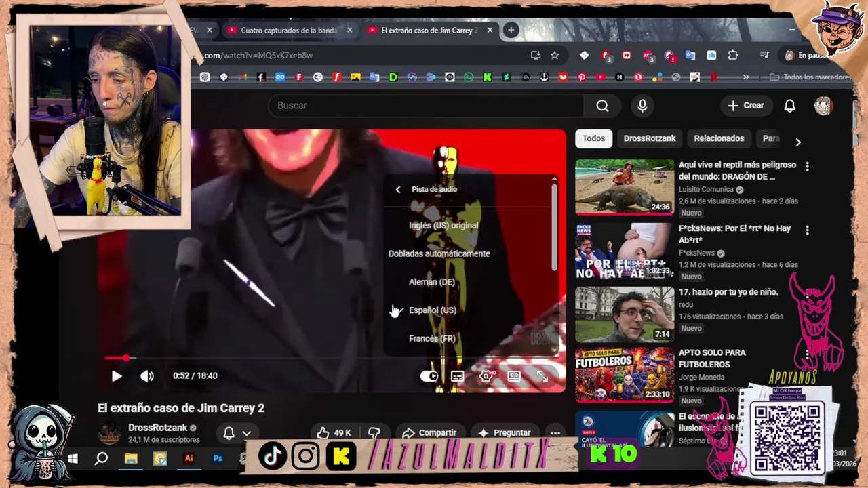This screenshot has width=868, height=488.
Task: Open File Explorer from taskbar
Action: tap(131, 459)
